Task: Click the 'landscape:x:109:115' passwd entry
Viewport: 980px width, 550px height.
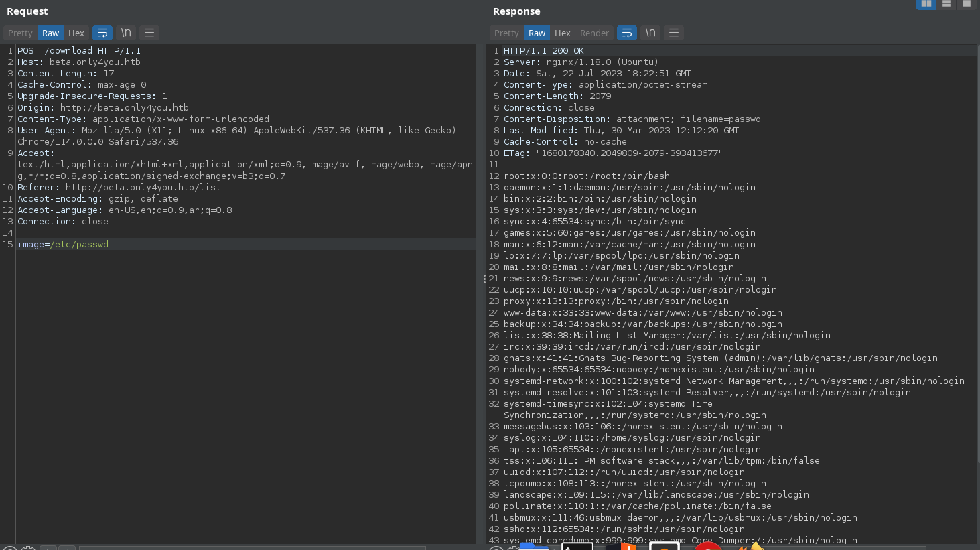Action: click(656, 494)
